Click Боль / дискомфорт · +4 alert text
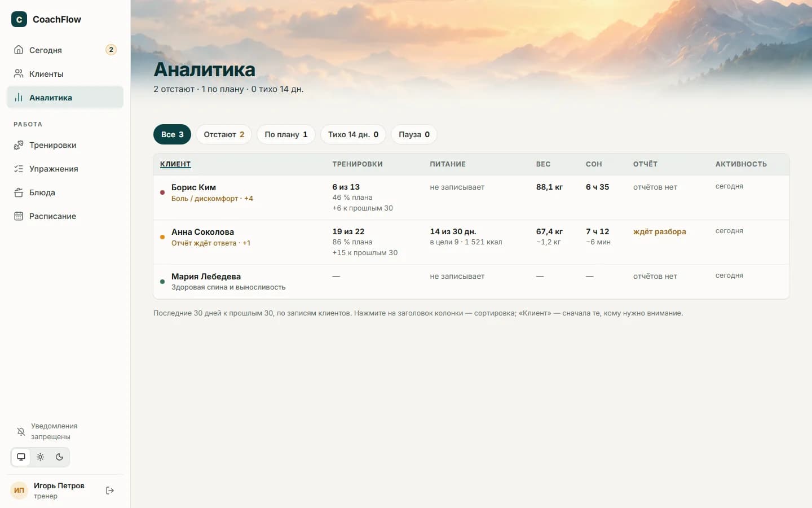Image resolution: width=812 pixels, height=508 pixels. click(x=212, y=199)
